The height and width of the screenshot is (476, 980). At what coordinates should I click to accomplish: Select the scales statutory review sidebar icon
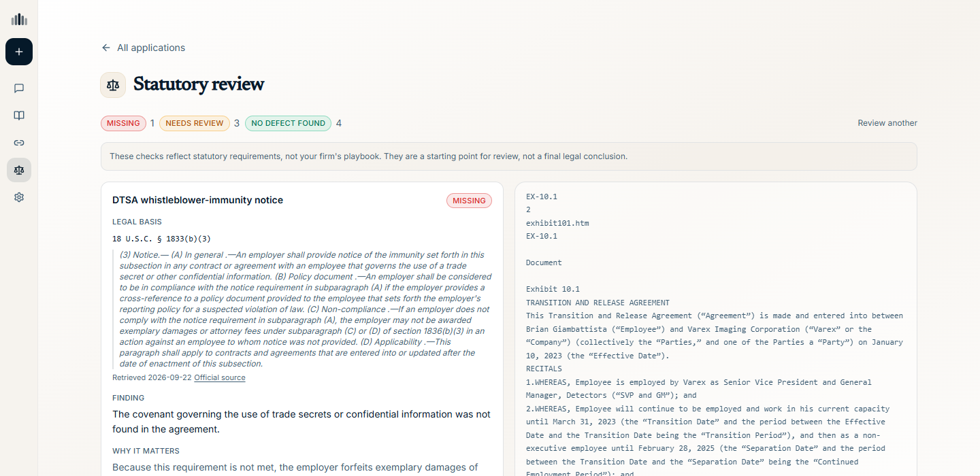tap(19, 170)
